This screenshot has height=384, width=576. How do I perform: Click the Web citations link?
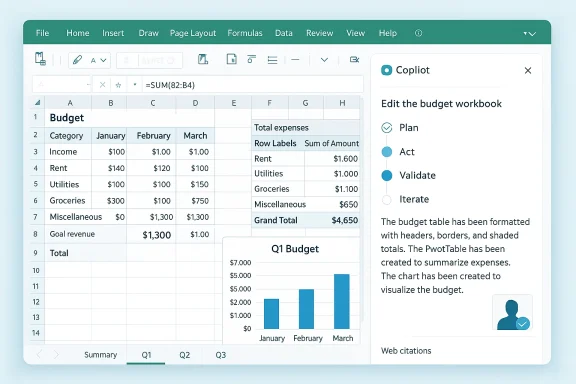point(406,351)
